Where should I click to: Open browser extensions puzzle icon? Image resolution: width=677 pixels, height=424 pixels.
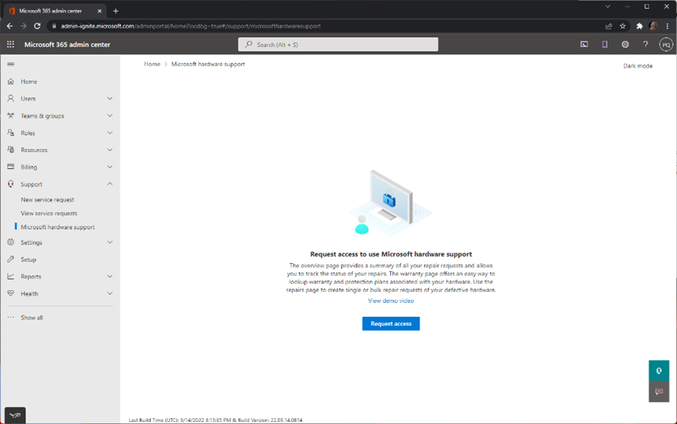pos(639,26)
